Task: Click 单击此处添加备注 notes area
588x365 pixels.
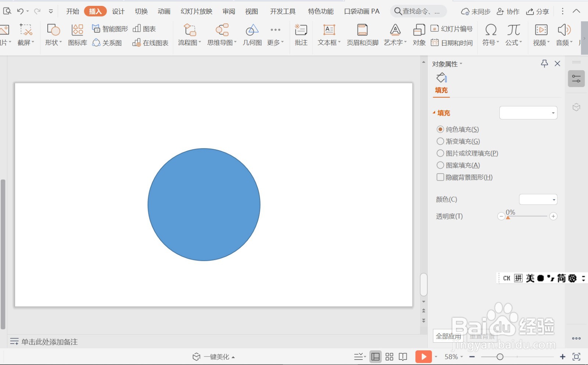Action: coord(49,342)
